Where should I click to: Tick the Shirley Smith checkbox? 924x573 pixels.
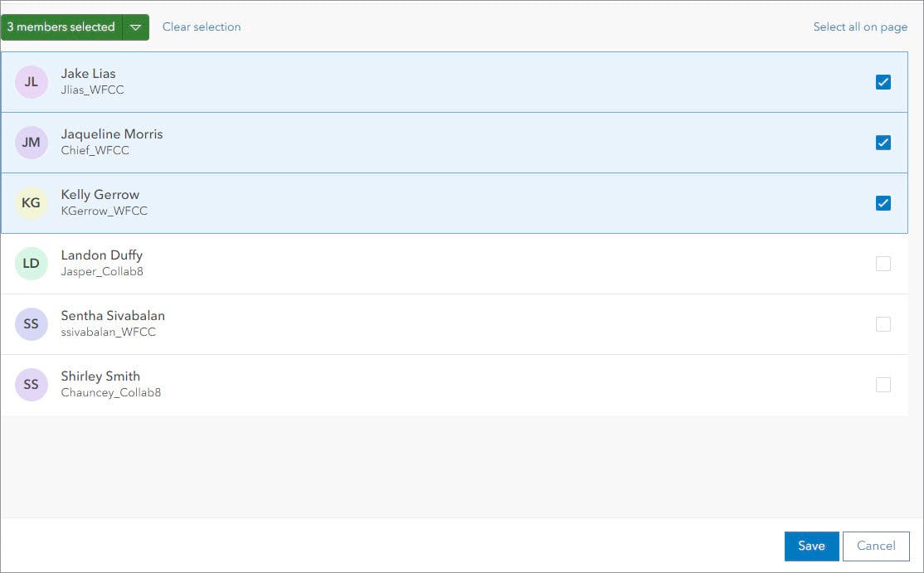[x=883, y=385]
